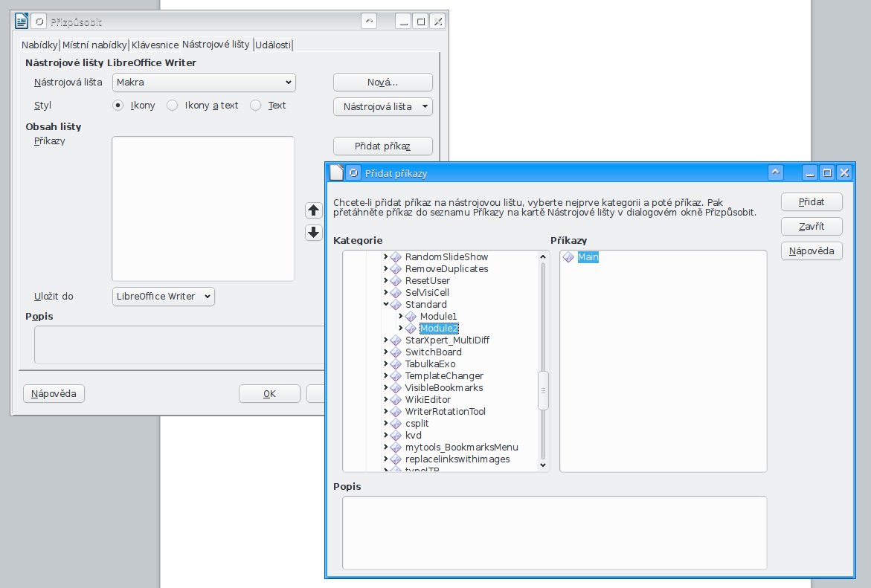The image size is (871, 588).
Task: Click the VisibleBookmarks library icon
Action: click(x=396, y=387)
